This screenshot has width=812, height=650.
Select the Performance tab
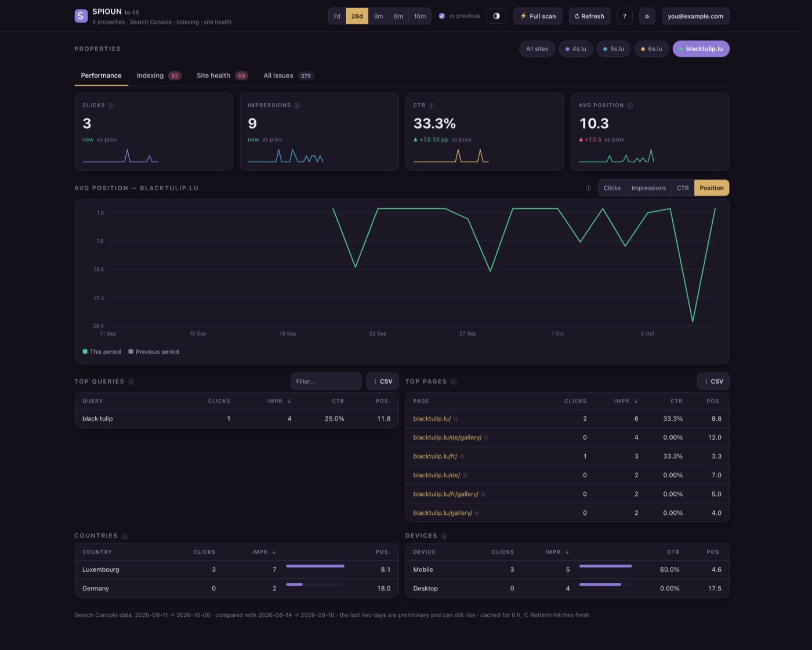(x=101, y=75)
